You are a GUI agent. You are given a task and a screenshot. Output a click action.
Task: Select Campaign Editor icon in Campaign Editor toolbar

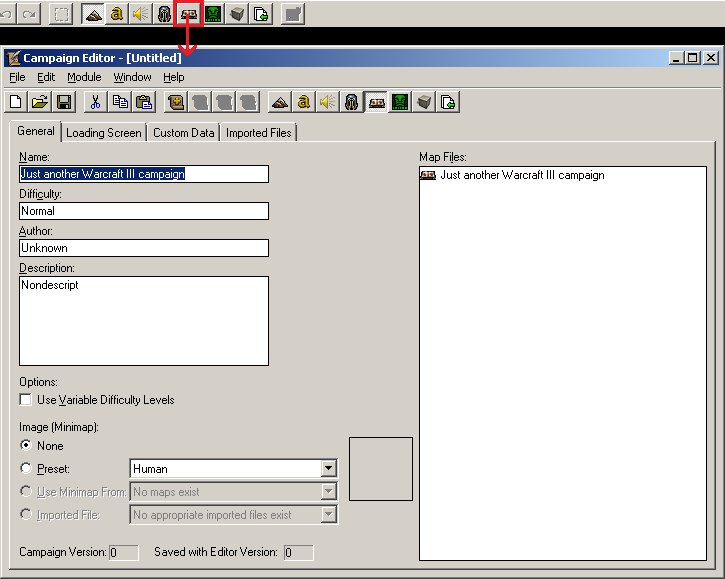pyautogui.click(x=376, y=102)
